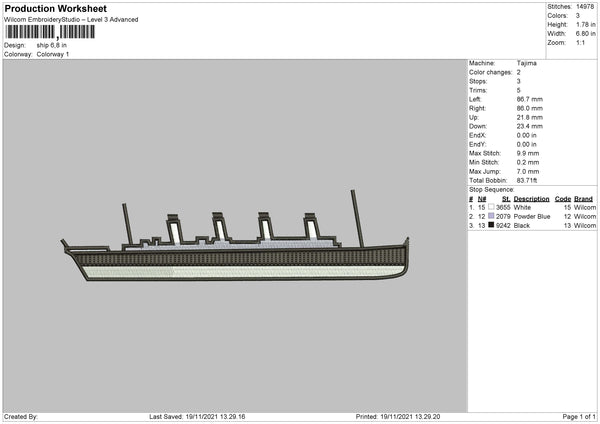600x424 pixels.
Task: Click the 'Production Worksheet' title
Action: coord(55,8)
